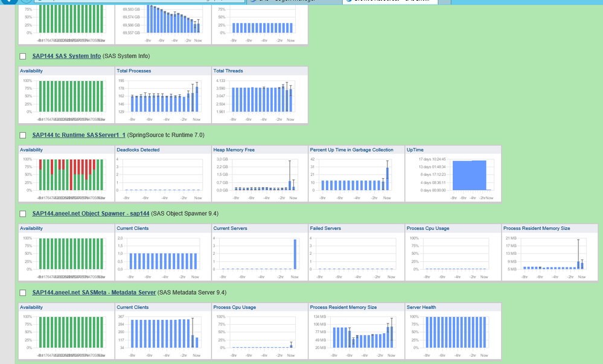Tick the Object Spawner - sap144 checkbox
This screenshot has height=364, width=603.
coord(23,214)
